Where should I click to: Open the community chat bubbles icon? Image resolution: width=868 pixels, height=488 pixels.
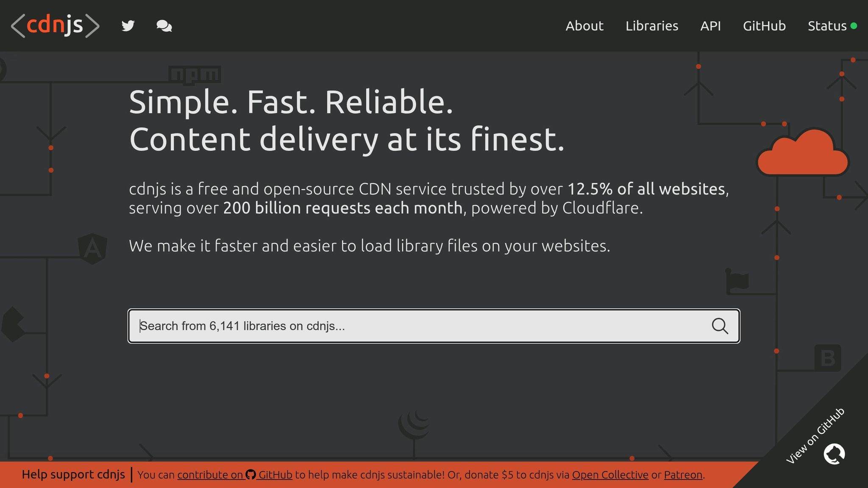164,26
